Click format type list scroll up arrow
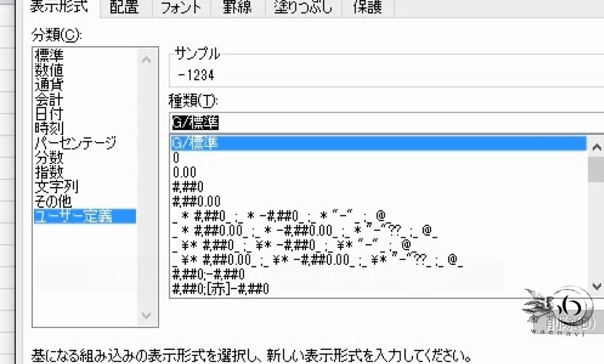This screenshot has width=604, height=364. [x=596, y=147]
